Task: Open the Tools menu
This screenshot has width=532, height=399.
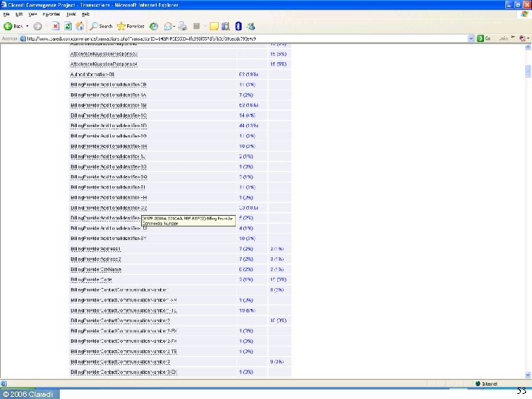Action: (71, 14)
